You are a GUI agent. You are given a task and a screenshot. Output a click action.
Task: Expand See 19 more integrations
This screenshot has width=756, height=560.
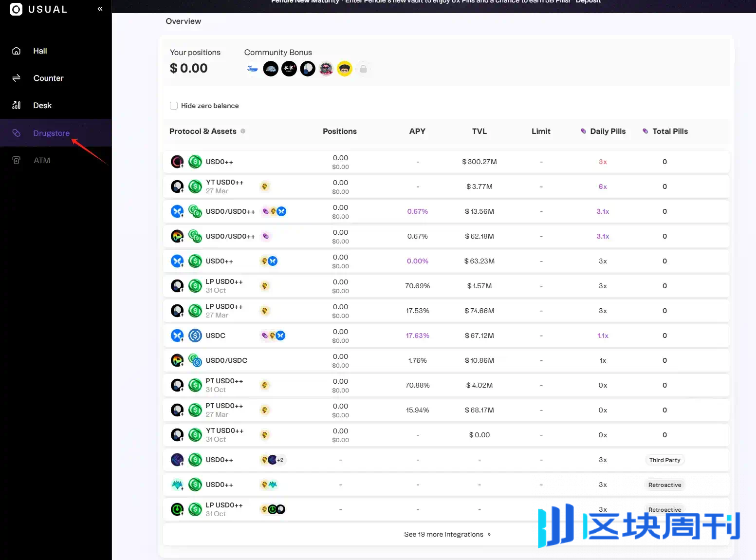click(x=447, y=534)
